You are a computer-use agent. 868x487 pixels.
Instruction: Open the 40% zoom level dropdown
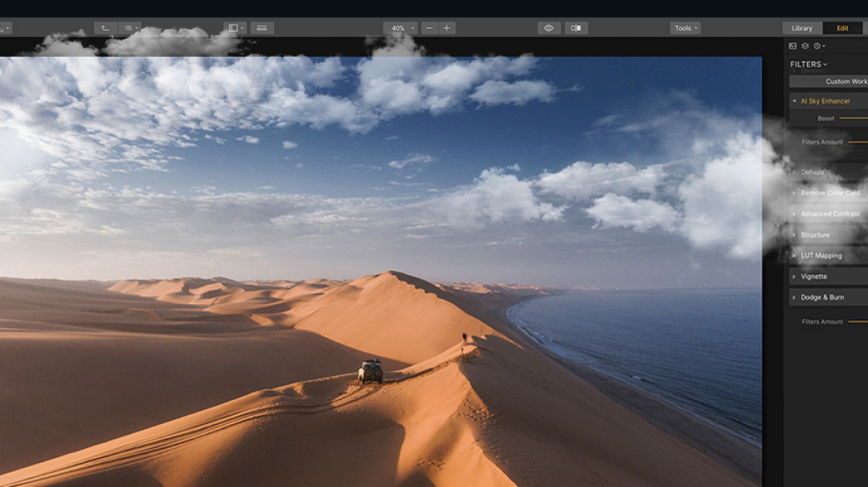(x=400, y=27)
